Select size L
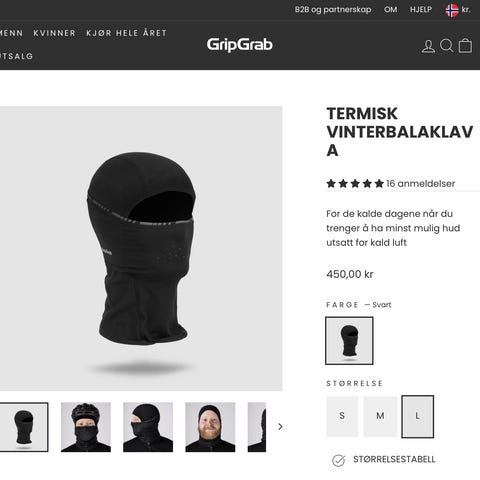480x480 pixels. (418, 416)
